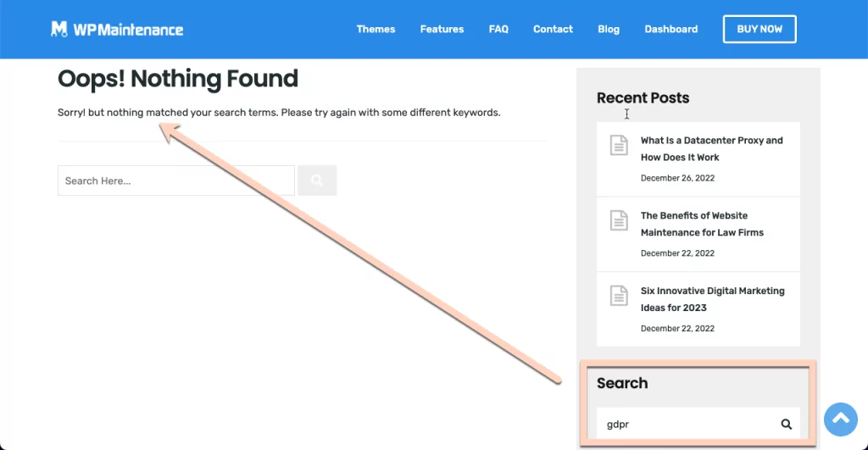Click the Oops! Nothing Found heading
Screen dimensions: 868x450
click(178, 79)
